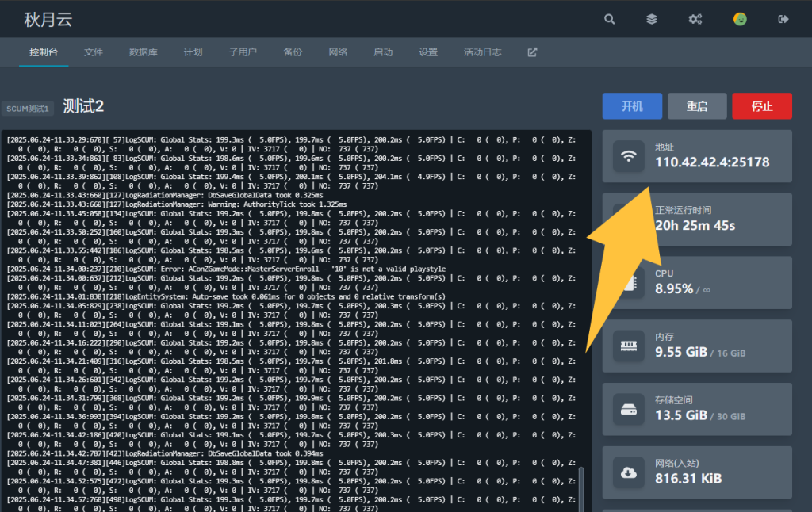Image resolution: width=812 pixels, height=512 pixels.
Task: Switch to the 文件 tab
Action: 94,52
